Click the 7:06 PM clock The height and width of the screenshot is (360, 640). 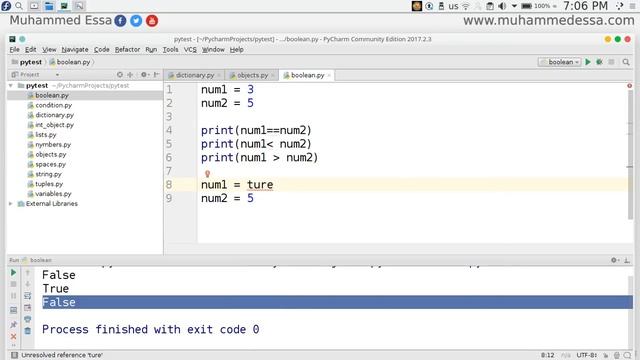point(585,6)
